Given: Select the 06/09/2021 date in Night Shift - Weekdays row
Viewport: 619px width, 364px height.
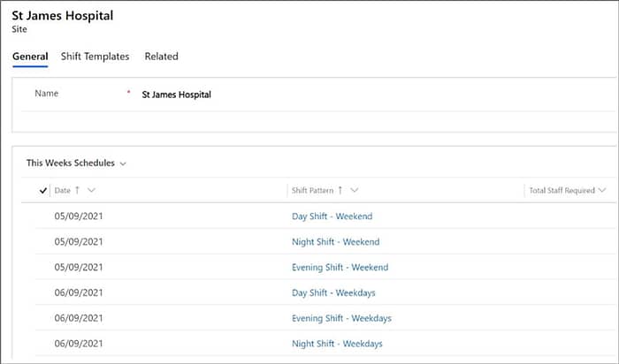Looking at the screenshot, I should pyautogui.click(x=79, y=344).
